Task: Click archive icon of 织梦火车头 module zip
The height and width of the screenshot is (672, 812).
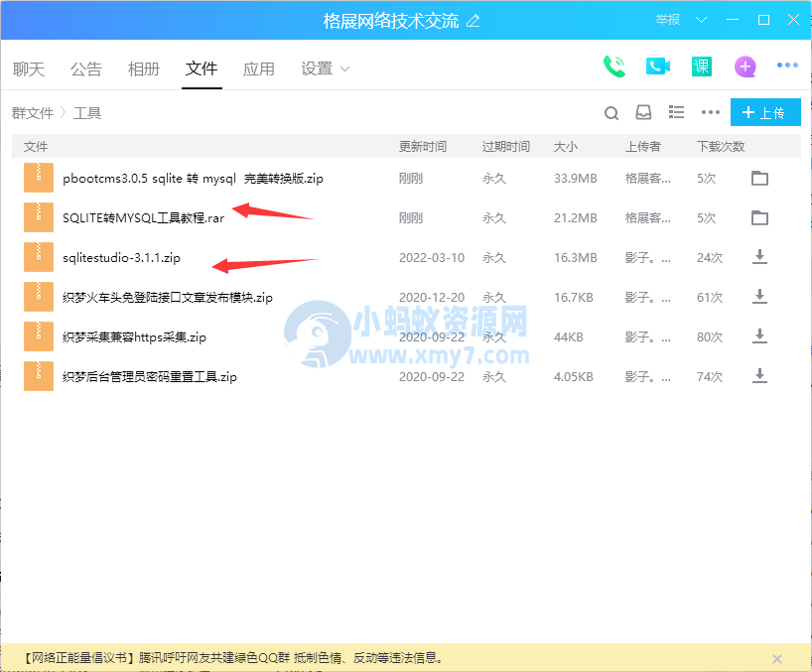Action: pos(39,297)
